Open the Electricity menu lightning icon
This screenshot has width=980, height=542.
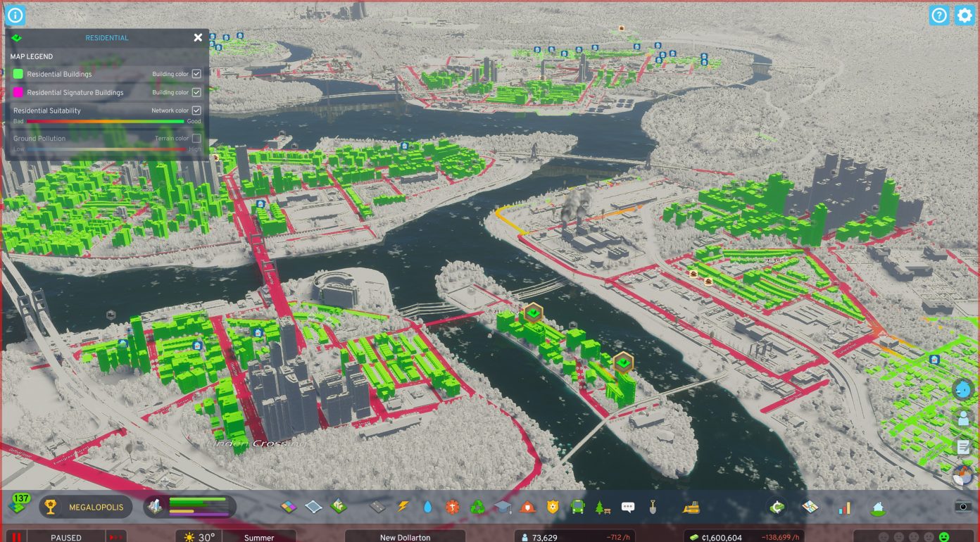pos(403,507)
